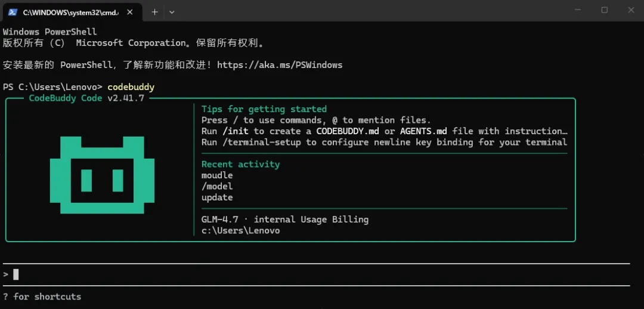
Task: Click the prompt input field
Action: tap(316, 274)
